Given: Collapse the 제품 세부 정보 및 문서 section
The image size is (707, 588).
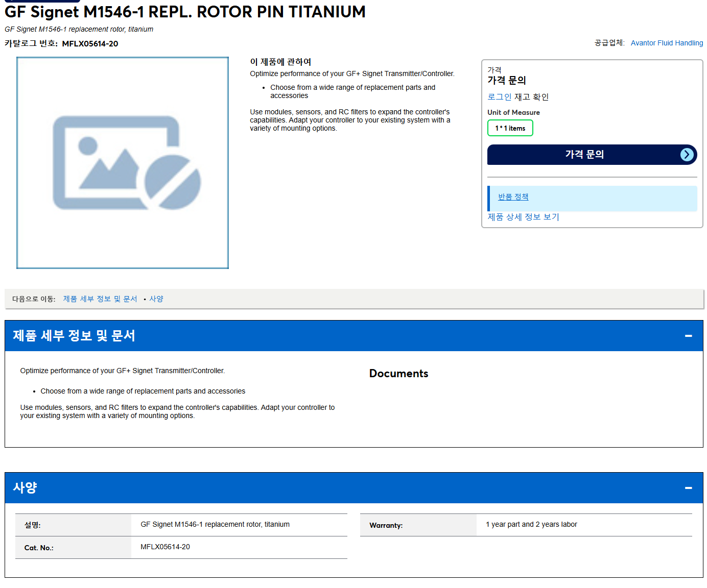Looking at the screenshot, I should coord(688,336).
